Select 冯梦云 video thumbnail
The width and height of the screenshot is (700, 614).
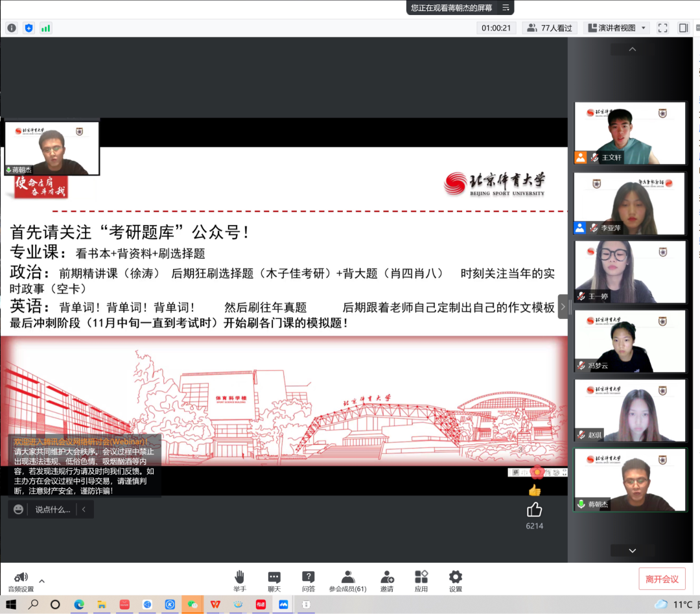point(630,341)
